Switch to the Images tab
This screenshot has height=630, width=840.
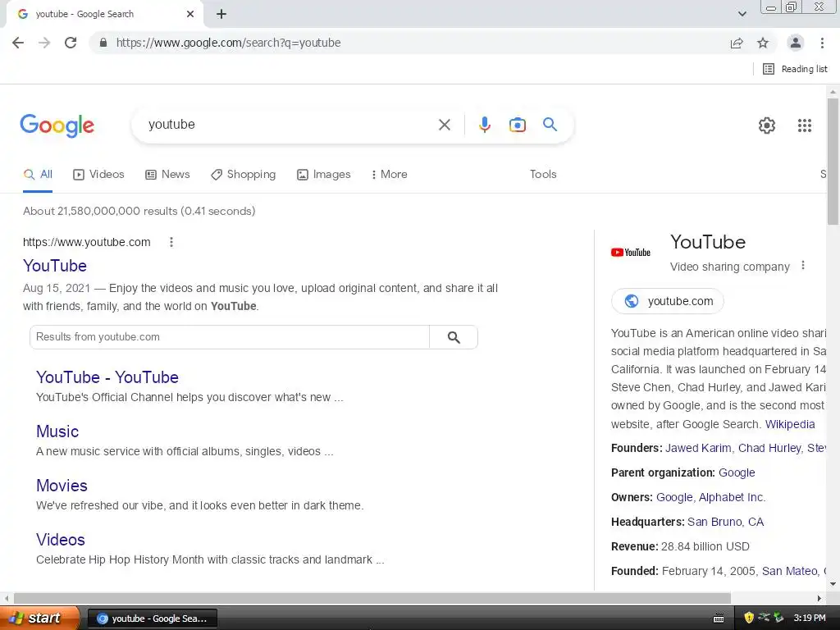point(323,174)
